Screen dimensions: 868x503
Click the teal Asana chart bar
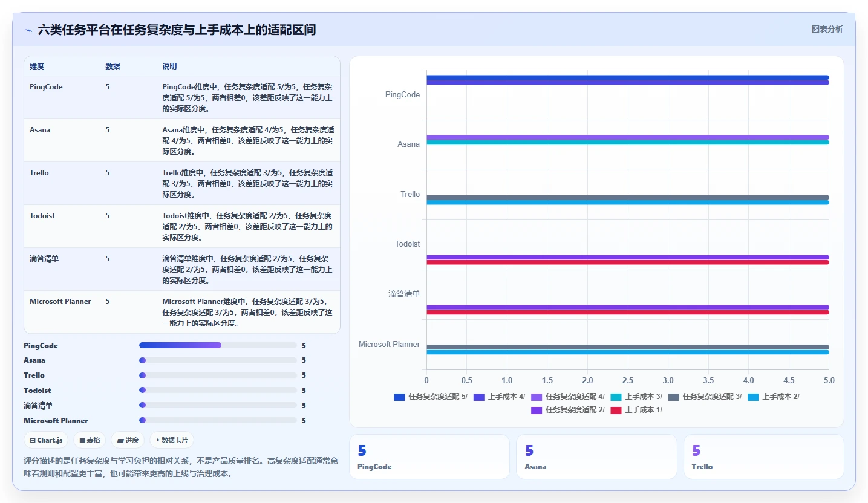point(627,143)
